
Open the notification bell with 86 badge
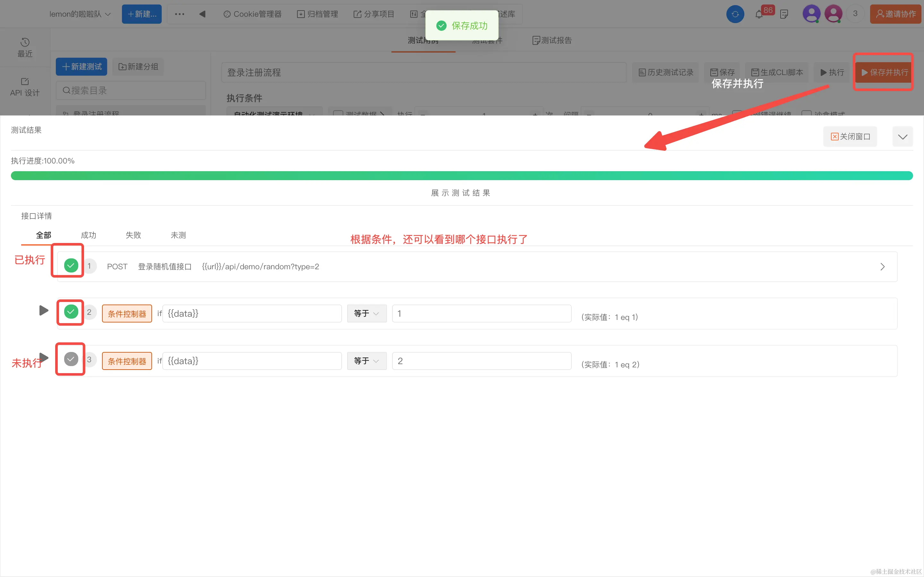pos(759,14)
